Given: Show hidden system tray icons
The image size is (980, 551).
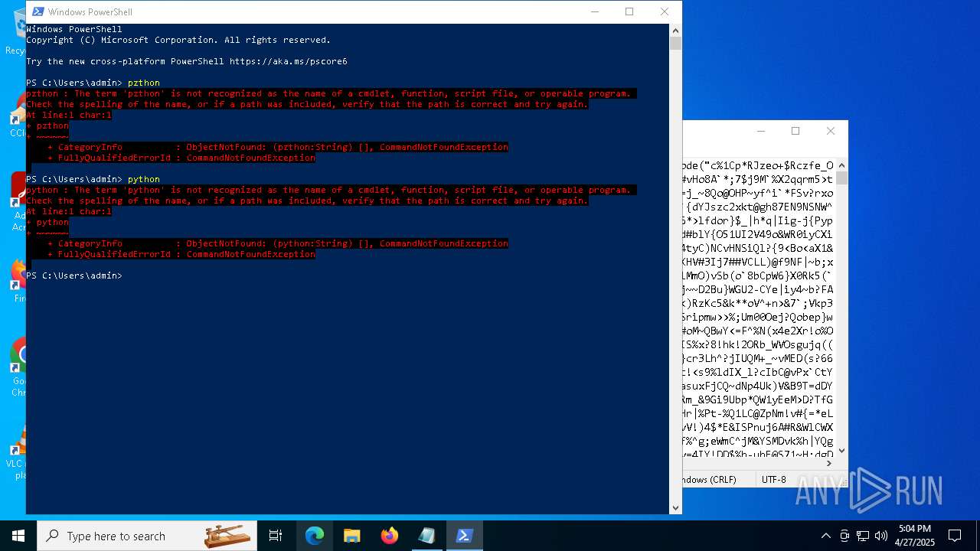Looking at the screenshot, I should [x=825, y=536].
